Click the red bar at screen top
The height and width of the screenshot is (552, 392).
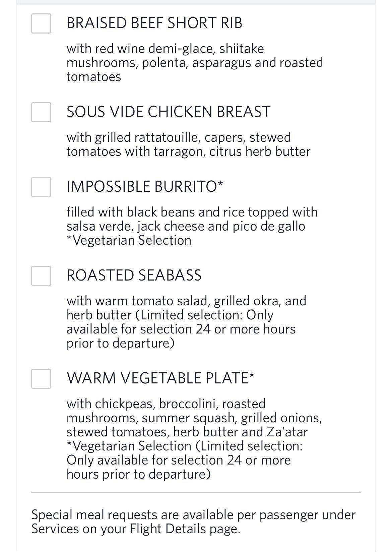[x=196, y=2]
